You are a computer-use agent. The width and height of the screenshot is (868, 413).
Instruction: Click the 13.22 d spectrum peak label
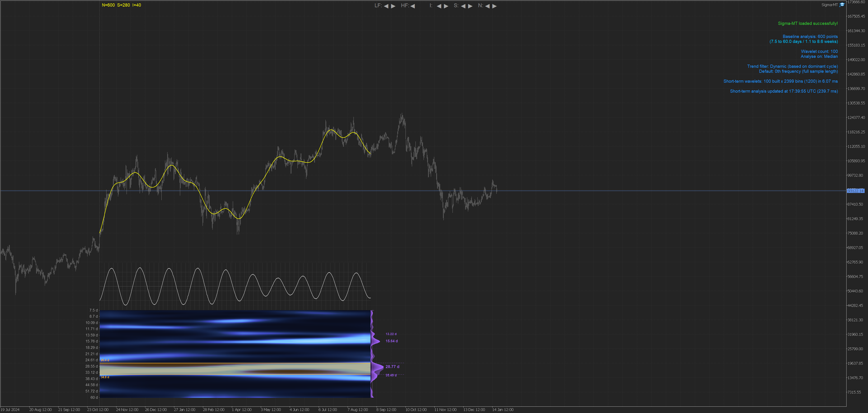coord(391,334)
